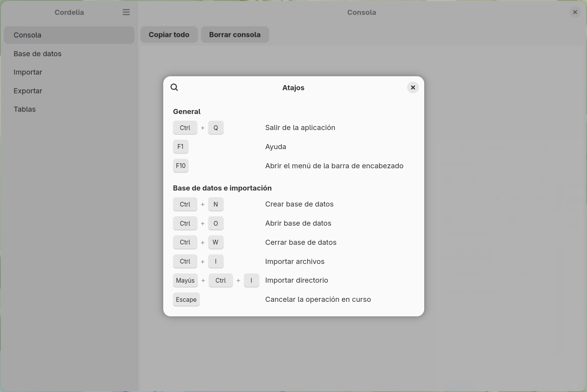Click the Escape keycap

186,299
